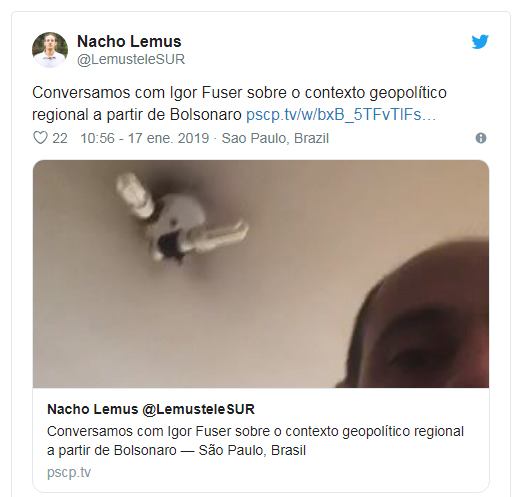Viewport: 523px width, 497px height.
Task: Click the pscp.tv domain in the card footer
Action: click(x=69, y=472)
